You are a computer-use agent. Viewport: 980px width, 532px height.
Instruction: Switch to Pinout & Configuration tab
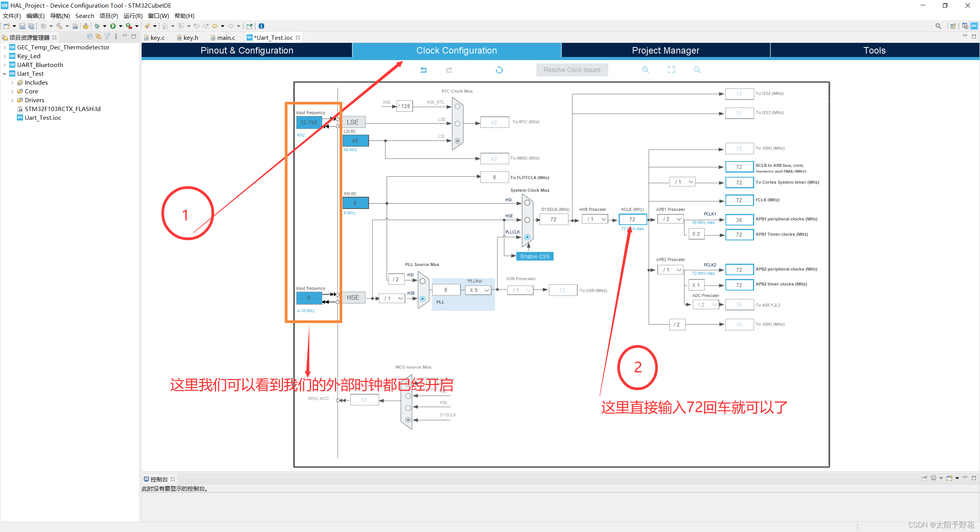coord(247,51)
